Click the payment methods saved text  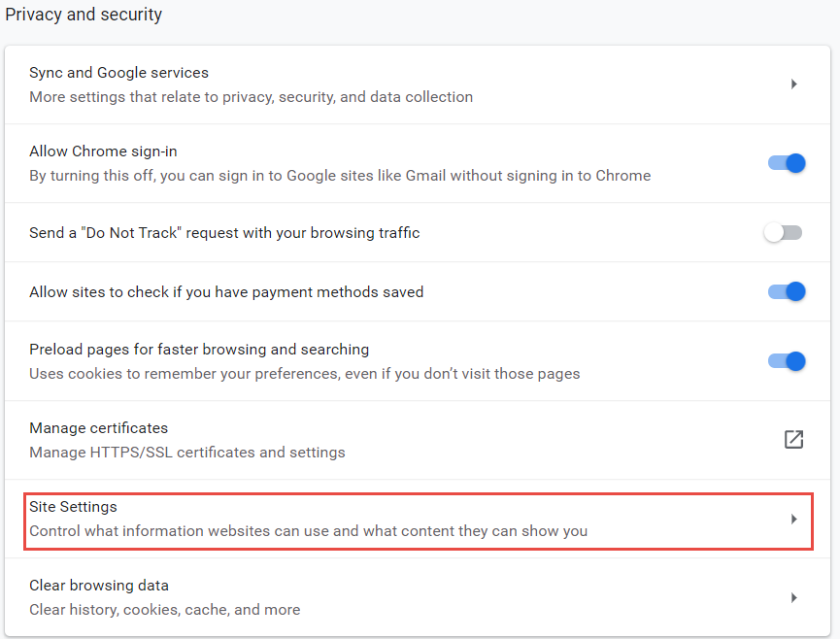(226, 291)
